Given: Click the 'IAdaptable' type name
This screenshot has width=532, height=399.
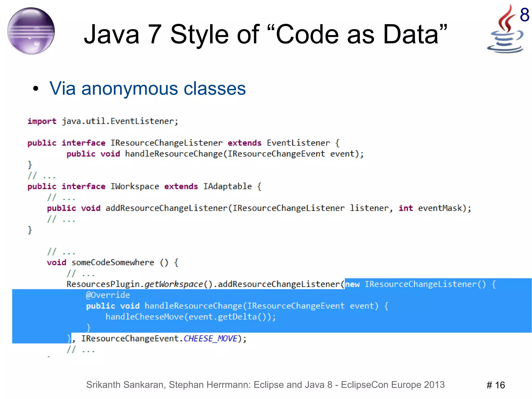Looking at the screenshot, I should coord(227,186).
